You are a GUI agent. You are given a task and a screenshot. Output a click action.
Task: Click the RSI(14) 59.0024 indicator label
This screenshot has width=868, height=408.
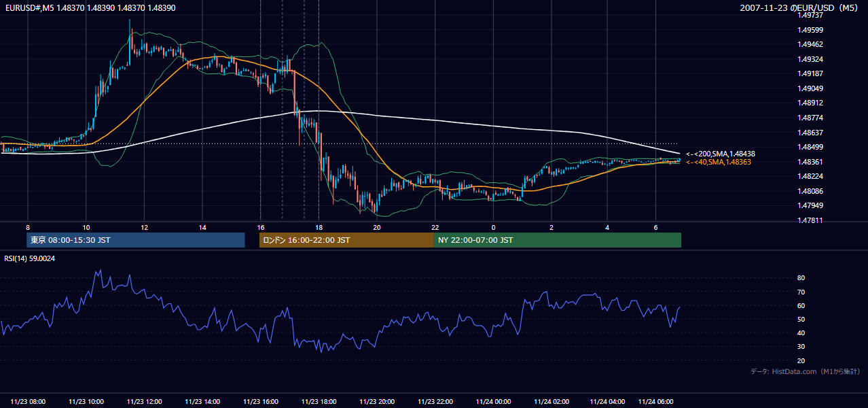click(30, 258)
